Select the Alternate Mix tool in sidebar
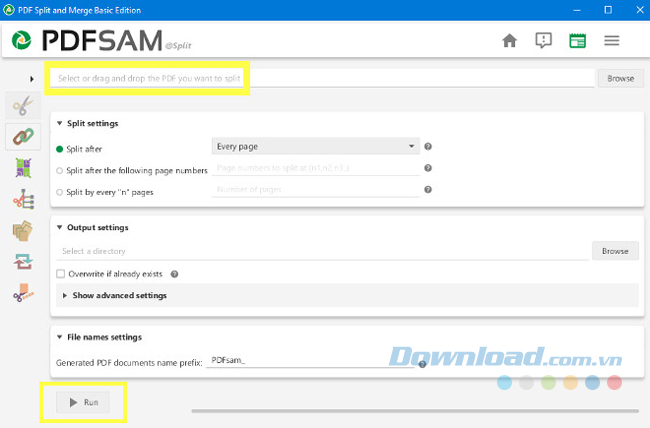 23,168
